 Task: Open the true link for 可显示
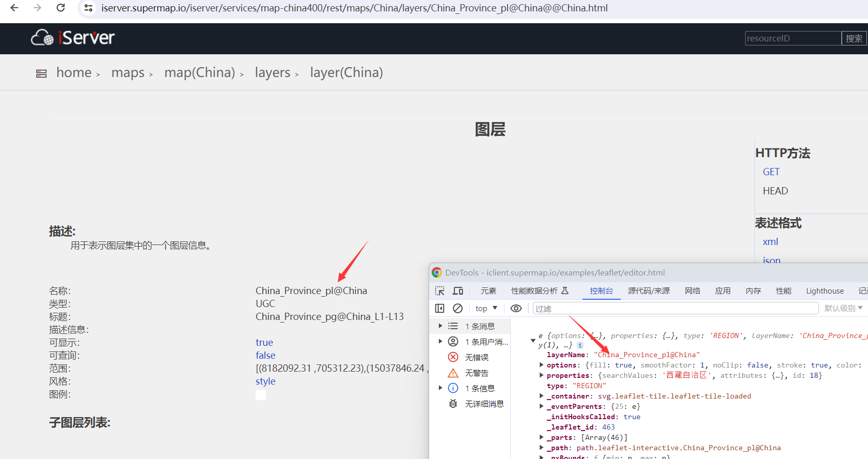pos(264,342)
